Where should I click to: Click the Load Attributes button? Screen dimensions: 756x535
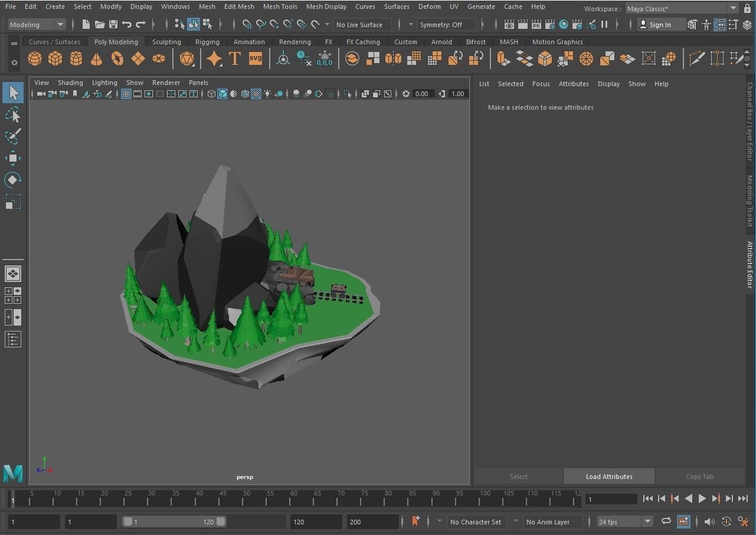pos(609,477)
